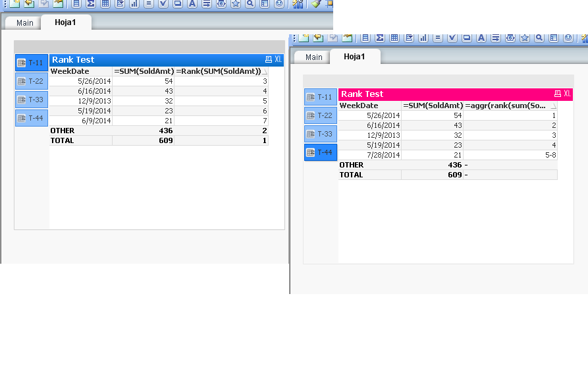Create Chart from left window toolbar
Image resolution: width=588 pixels, height=387 pixels.
click(134, 4)
